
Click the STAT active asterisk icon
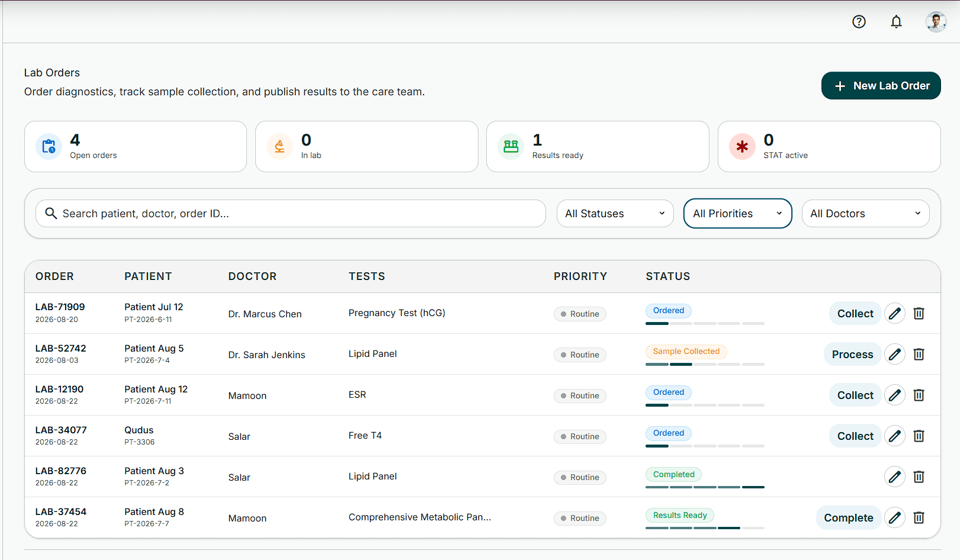point(742,146)
